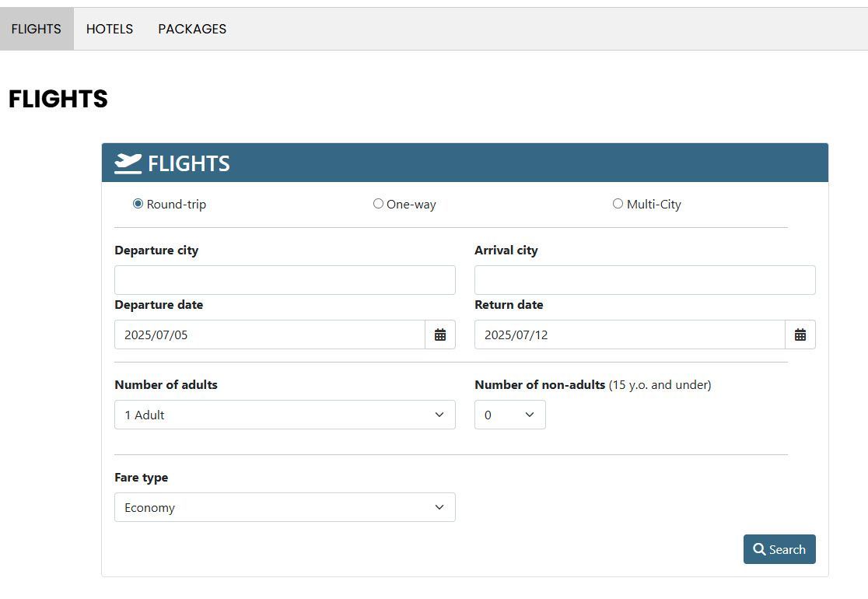Click in the Departure city field
This screenshot has width=868, height=599.
tap(285, 280)
